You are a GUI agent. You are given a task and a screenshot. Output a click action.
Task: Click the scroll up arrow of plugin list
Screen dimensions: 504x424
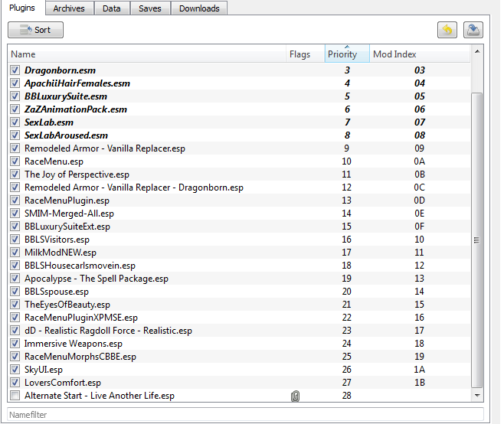pyautogui.click(x=477, y=51)
